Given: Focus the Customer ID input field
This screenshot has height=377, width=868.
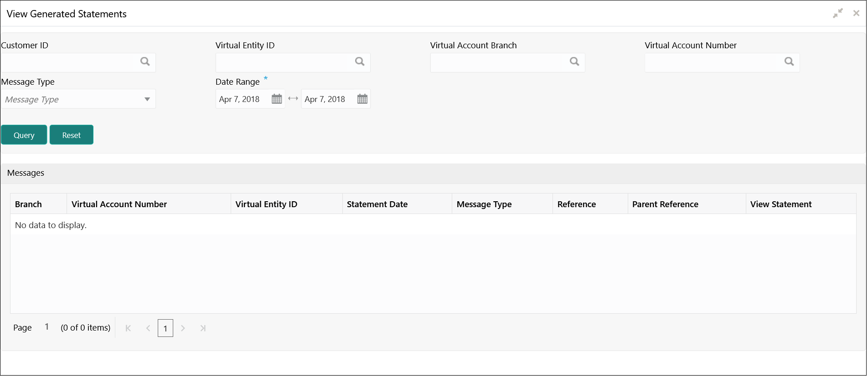Looking at the screenshot, I should [x=68, y=62].
